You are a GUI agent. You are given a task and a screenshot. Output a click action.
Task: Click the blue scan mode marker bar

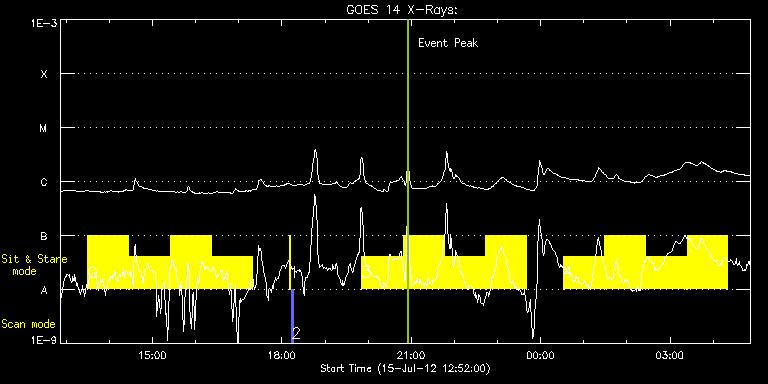pos(292,316)
